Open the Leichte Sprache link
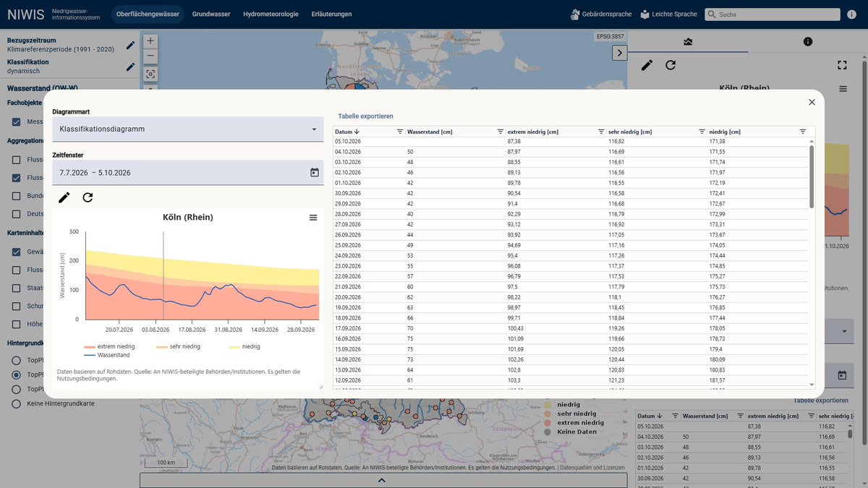The image size is (868, 488). (668, 14)
